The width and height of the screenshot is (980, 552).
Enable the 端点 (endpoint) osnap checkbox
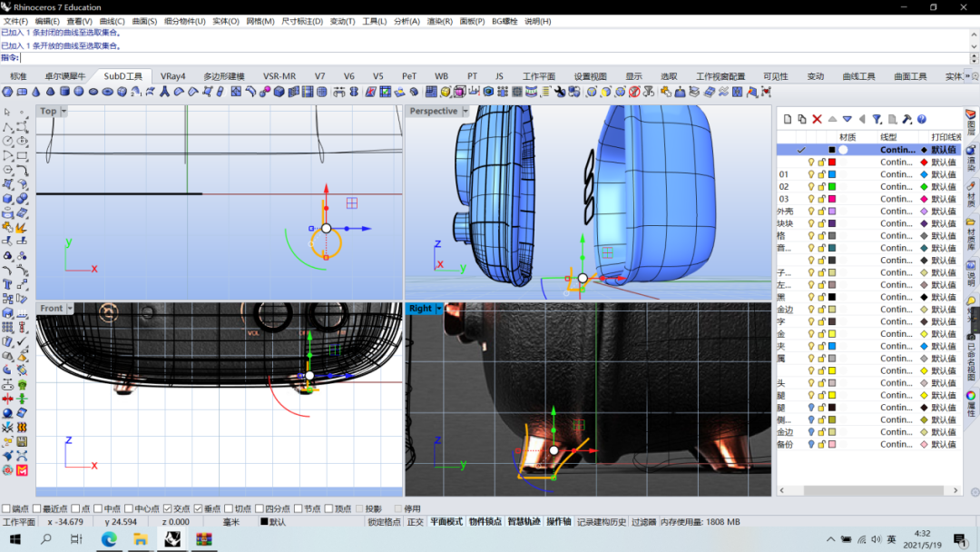[x=7, y=509]
